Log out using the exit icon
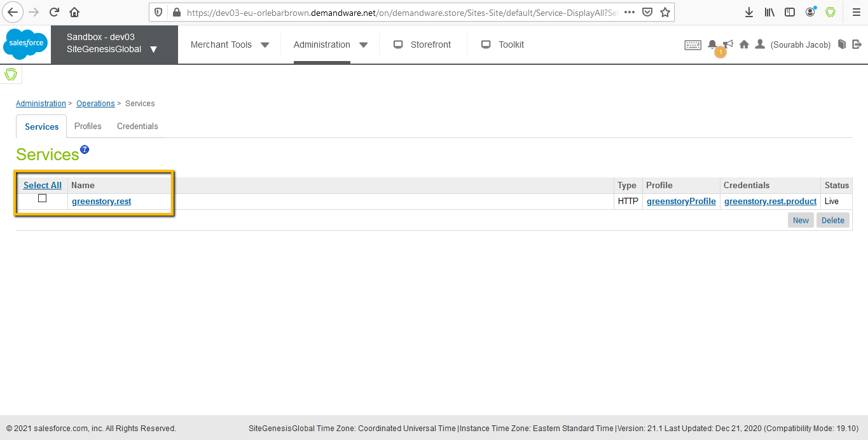 coord(857,45)
